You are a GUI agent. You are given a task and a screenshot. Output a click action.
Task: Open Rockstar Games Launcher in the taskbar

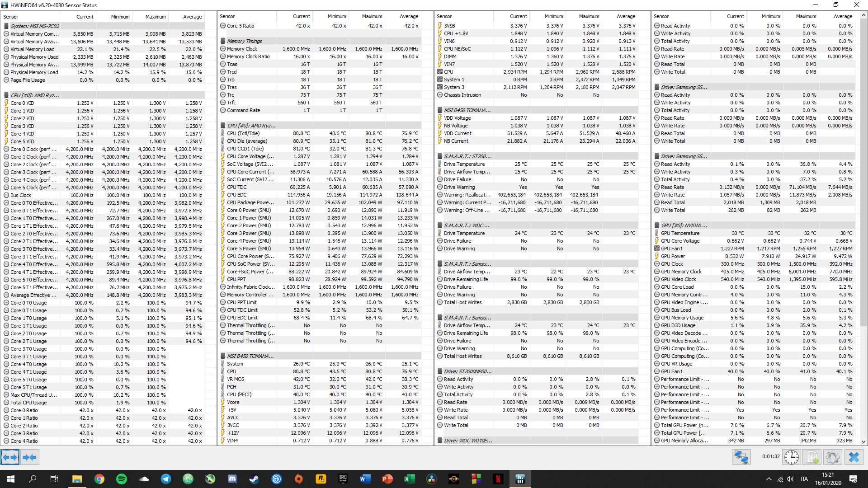coord(321,479)
